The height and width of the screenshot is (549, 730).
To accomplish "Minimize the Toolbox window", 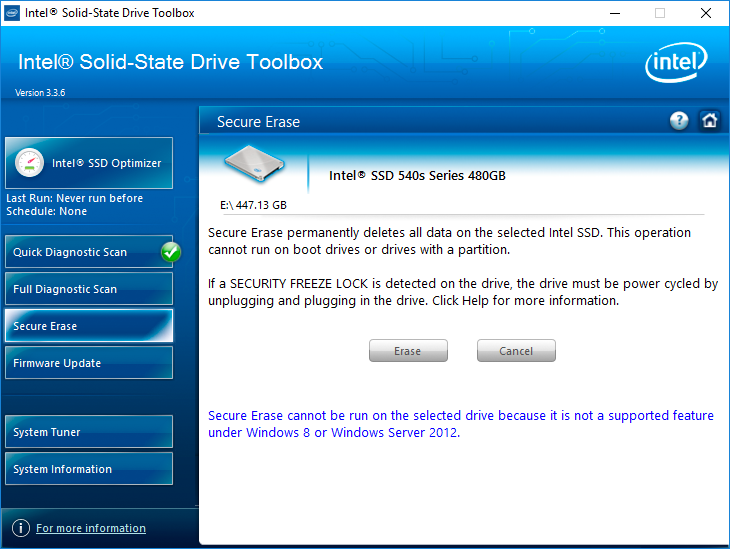I will (615, 13).
